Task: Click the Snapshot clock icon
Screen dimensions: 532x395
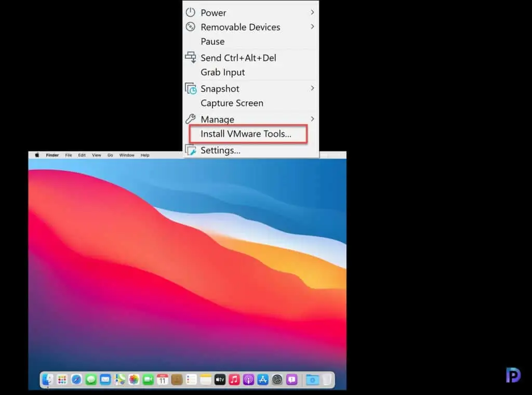Action: [x=191, y=88]
